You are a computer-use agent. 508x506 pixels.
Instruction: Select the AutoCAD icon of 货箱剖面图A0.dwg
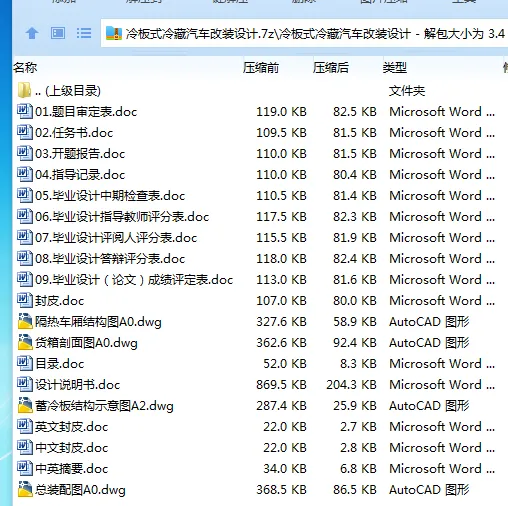coord(25,342)
